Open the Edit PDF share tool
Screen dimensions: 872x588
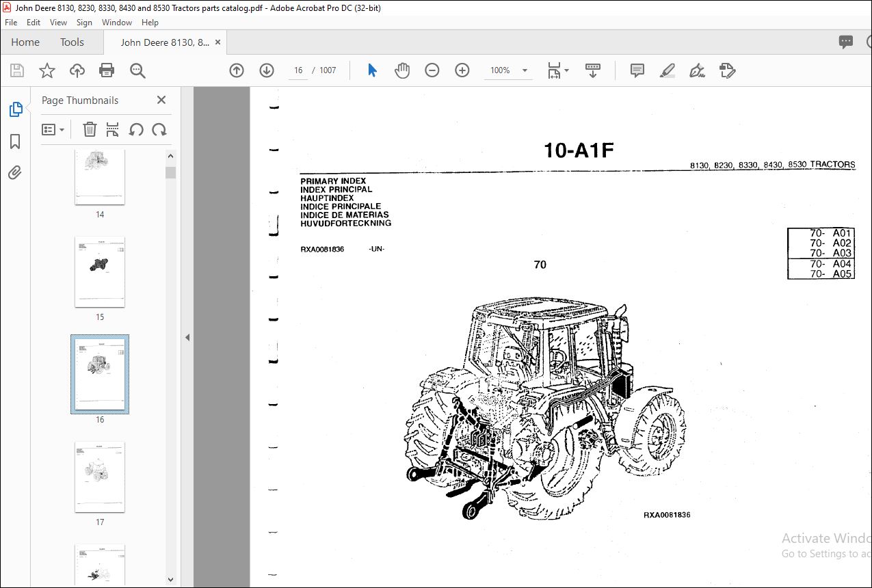coord(728,70)
